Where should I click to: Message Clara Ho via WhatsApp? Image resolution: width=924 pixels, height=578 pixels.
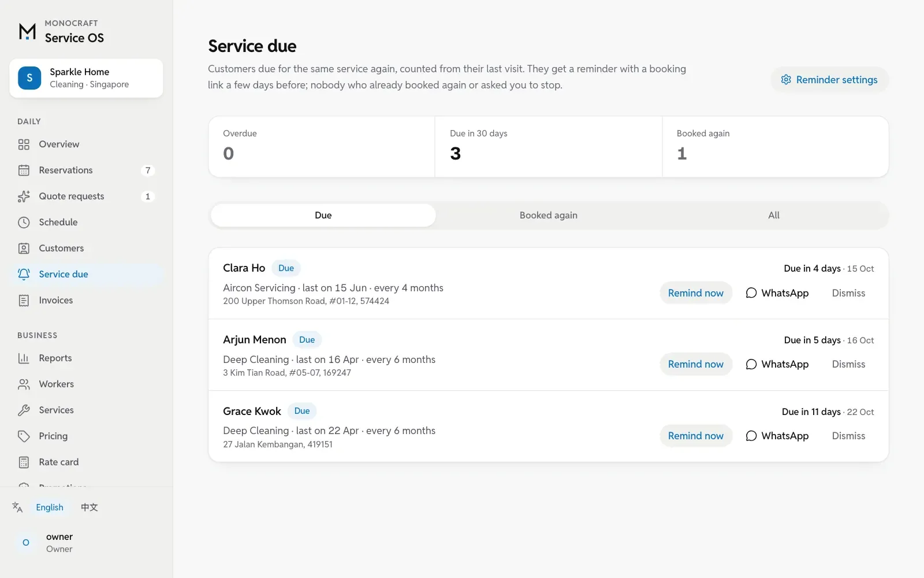coord(777,293)
